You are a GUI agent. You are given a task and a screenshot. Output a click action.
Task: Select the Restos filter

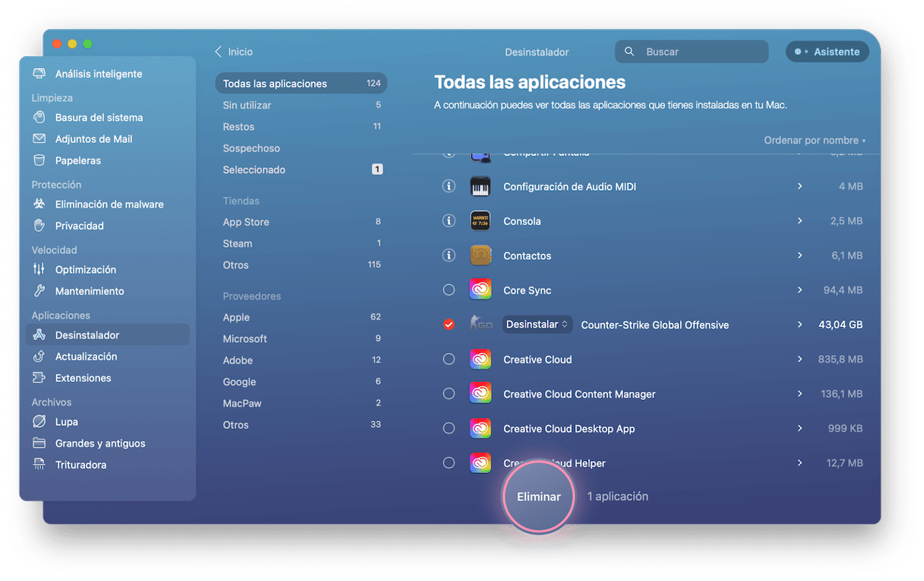coord(302,126)
